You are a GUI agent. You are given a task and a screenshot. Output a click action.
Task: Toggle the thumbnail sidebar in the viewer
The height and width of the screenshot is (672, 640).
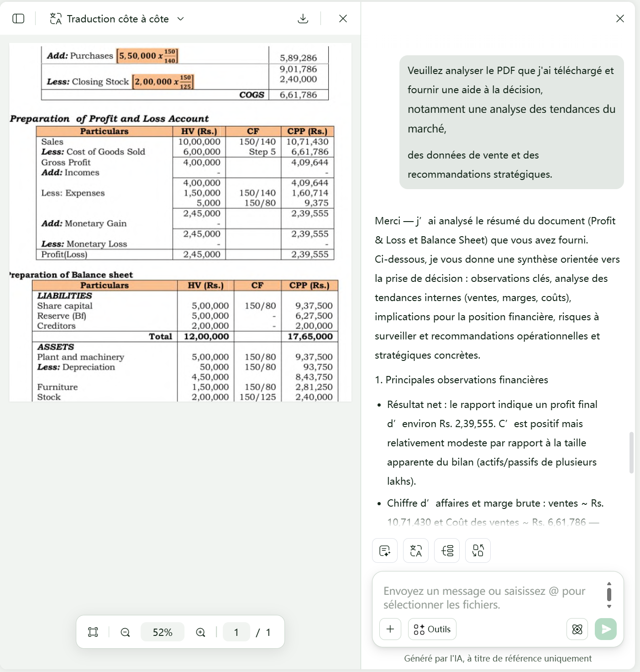click(x=18, y=18)
